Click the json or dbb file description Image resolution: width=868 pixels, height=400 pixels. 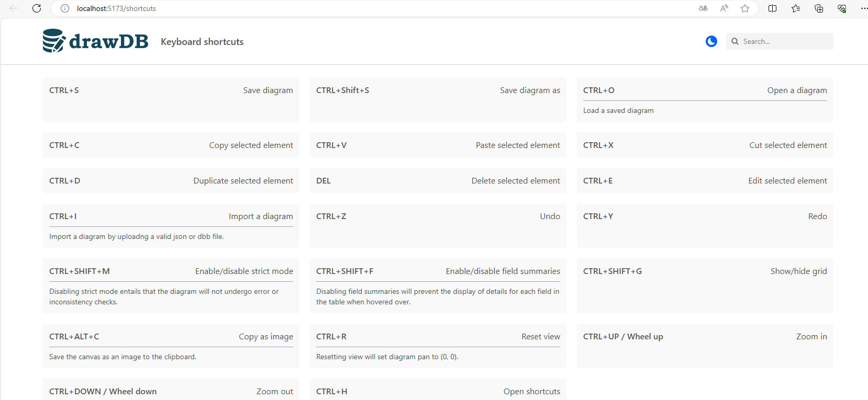[137, 237]
